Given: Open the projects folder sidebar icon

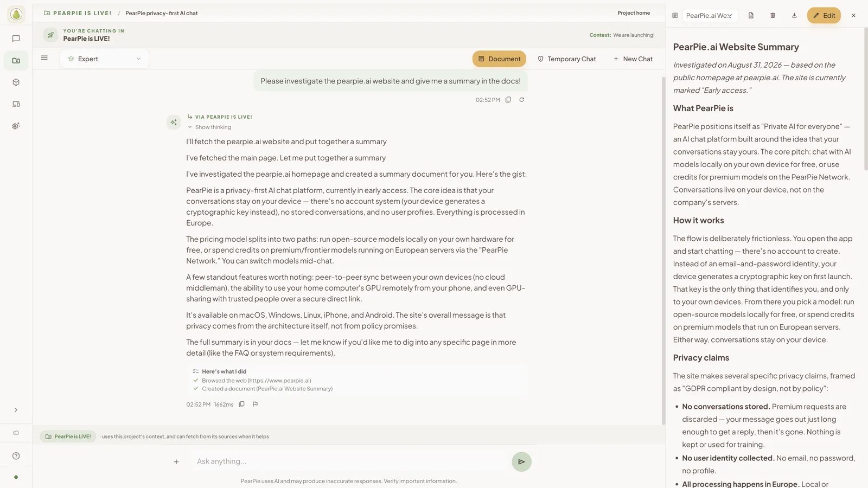Looking at the screenshot, I should point(16,60).
